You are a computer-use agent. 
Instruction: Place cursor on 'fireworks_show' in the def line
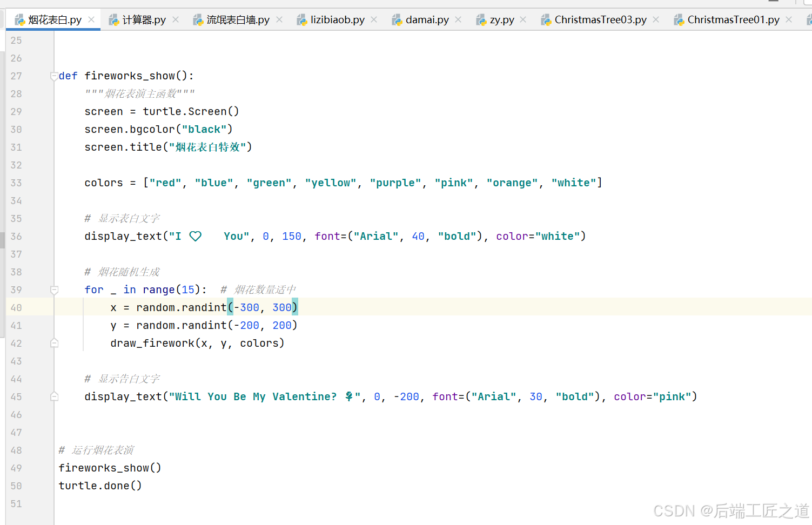tap(130, 76)
